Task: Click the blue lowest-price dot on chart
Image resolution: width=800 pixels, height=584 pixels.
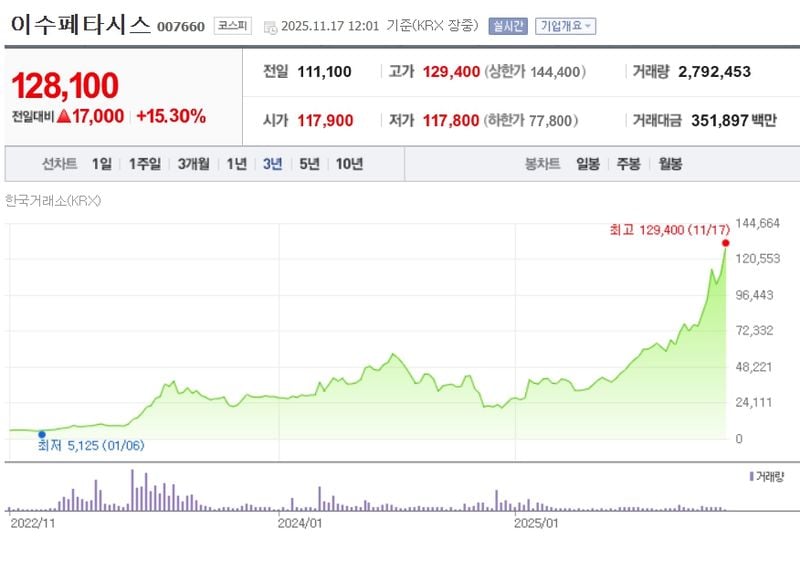Action: [42, 434]
